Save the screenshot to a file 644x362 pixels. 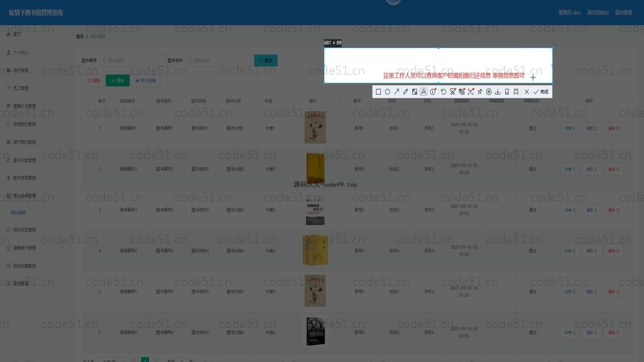coord(498,92)
